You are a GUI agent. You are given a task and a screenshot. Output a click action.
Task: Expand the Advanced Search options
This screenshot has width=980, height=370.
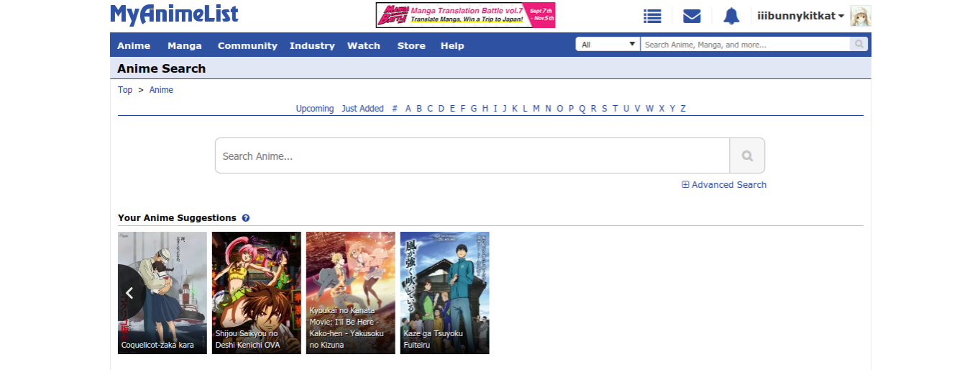[x=724, y=185]
